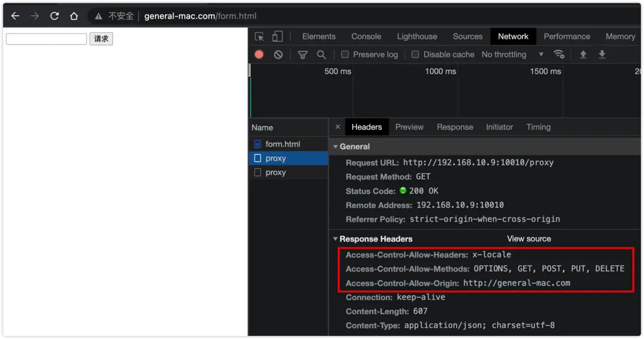
Task: Click the Content-Length 607 header
Action: 387,311
